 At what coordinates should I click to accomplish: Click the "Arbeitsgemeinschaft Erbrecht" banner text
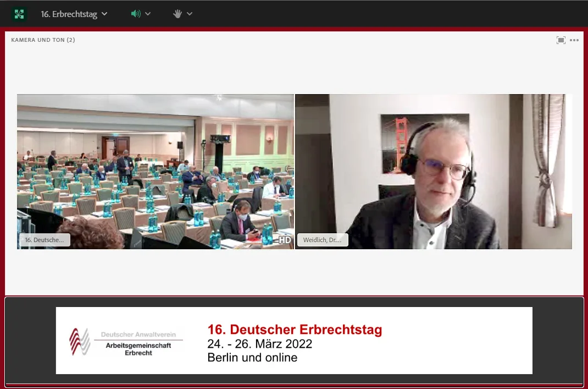click(x=138, y=349)
